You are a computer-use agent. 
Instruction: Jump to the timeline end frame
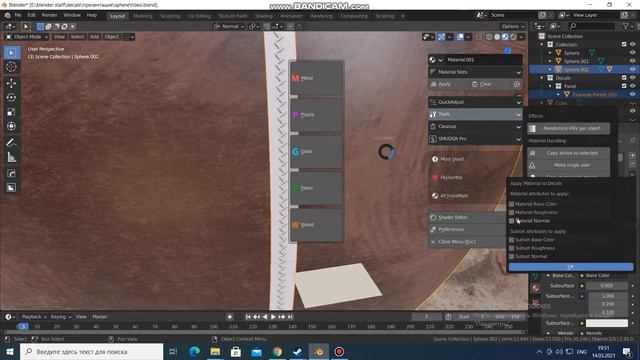pyautogui.click(x=290, y=317)
